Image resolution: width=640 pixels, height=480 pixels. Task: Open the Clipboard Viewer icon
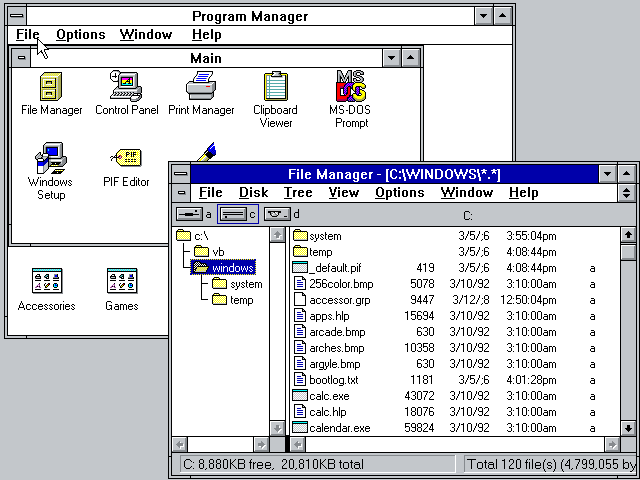[x=275, y=88]
